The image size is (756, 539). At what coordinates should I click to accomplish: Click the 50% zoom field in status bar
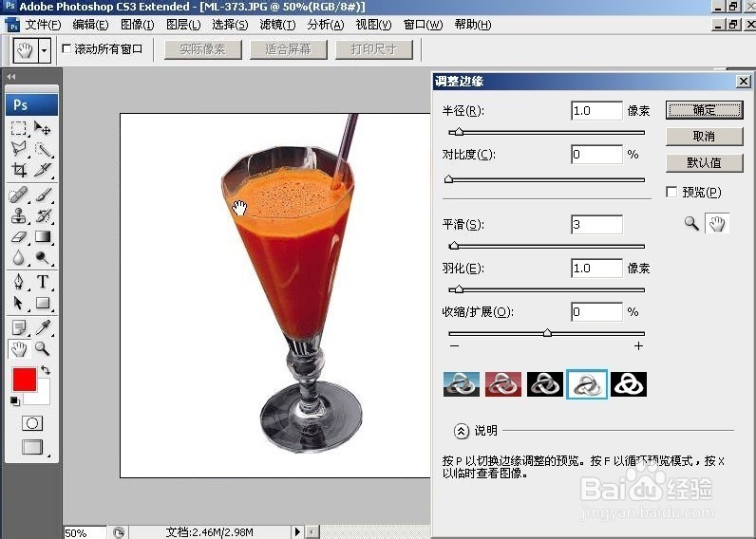[85, 532]
